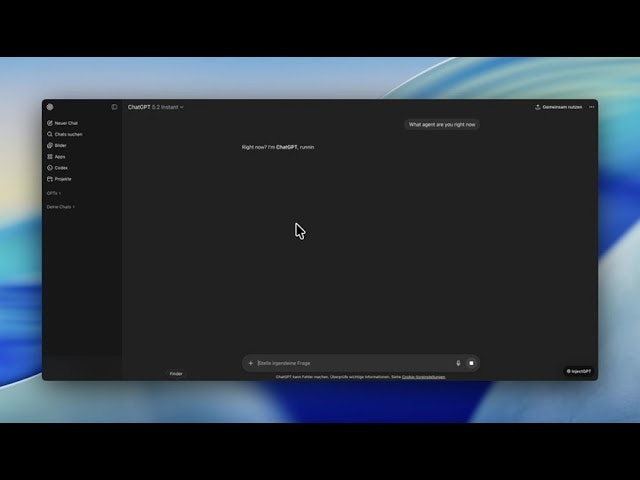Expand the Deine Chats section

coord(60,207)
